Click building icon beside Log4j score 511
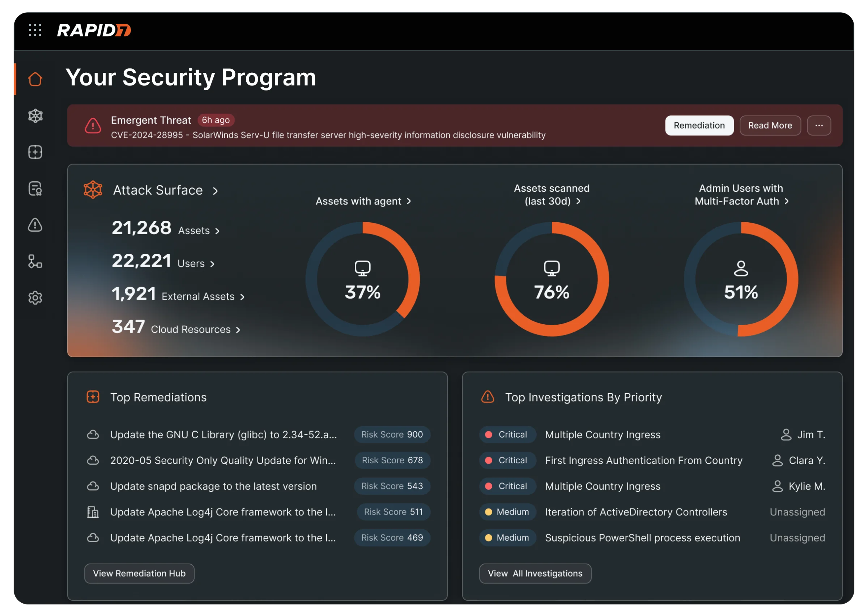Viewport: 868px width, 616px height. tap(93, 512)
